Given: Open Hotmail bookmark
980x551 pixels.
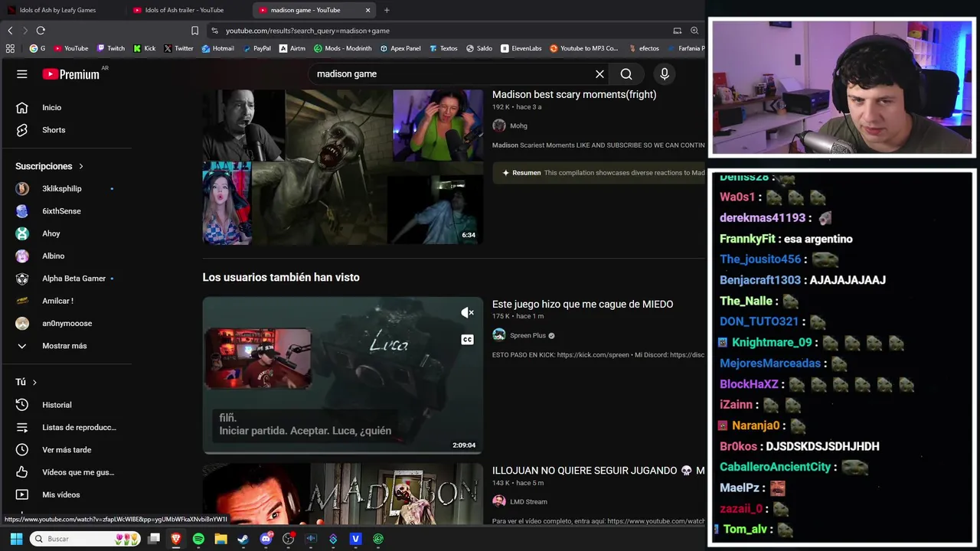Looking at the screenshot, I should [218, 48].
